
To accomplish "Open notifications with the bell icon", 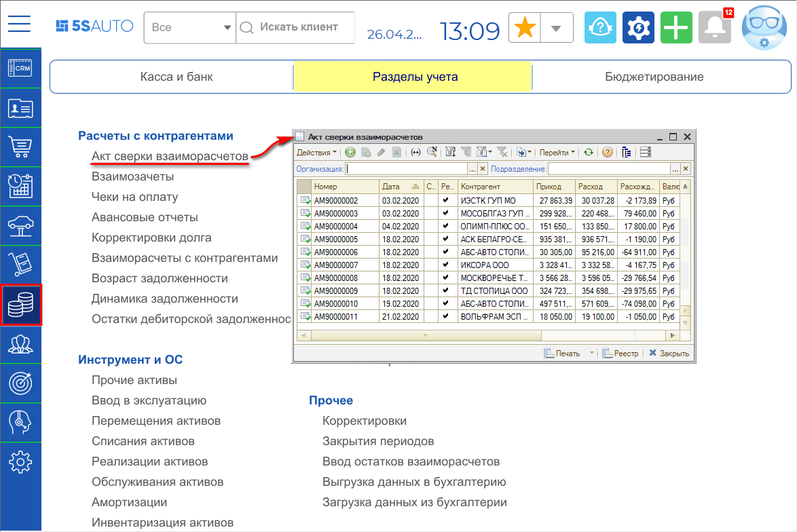I will pos(714,27).
